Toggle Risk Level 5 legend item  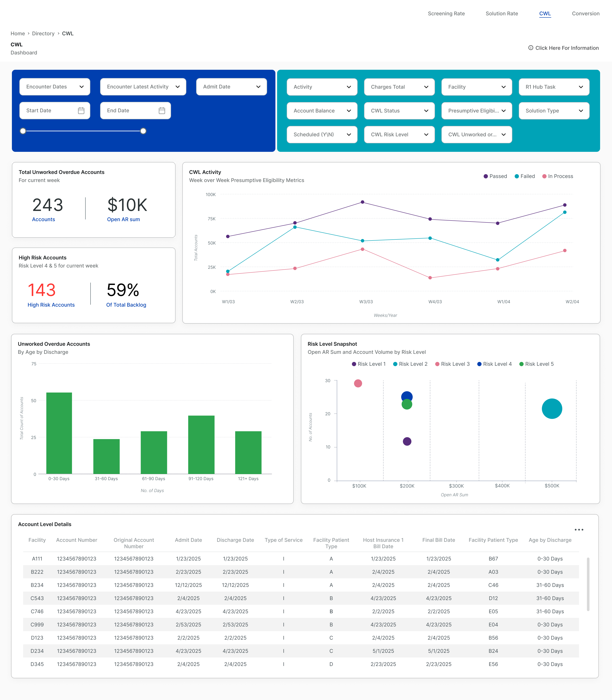click(x=536, y=364)
